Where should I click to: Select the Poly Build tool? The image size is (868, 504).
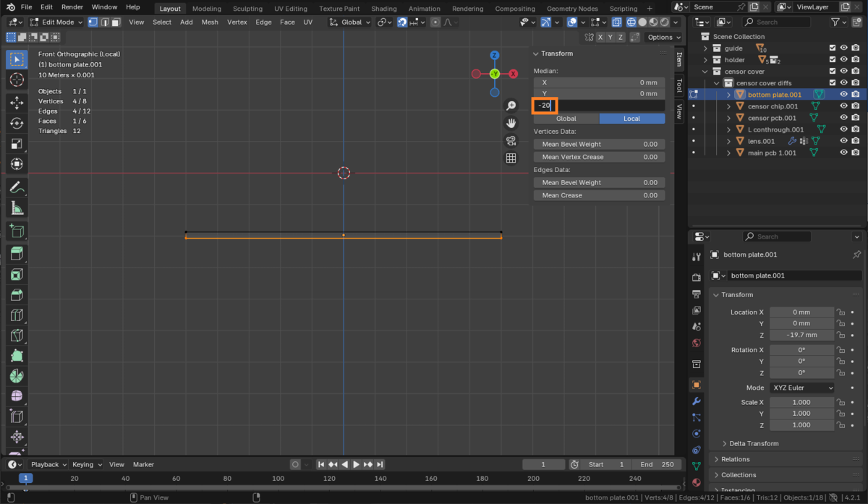17,356
